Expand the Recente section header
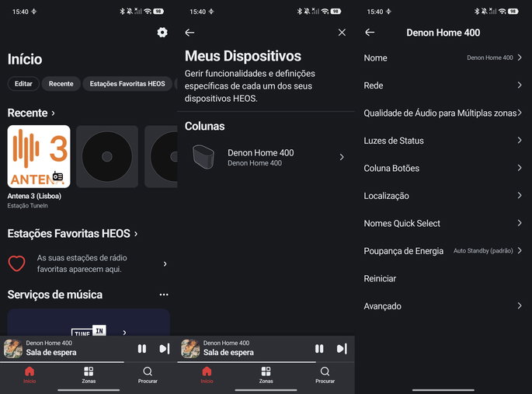532x394 pixels. [x=31, y=113]
